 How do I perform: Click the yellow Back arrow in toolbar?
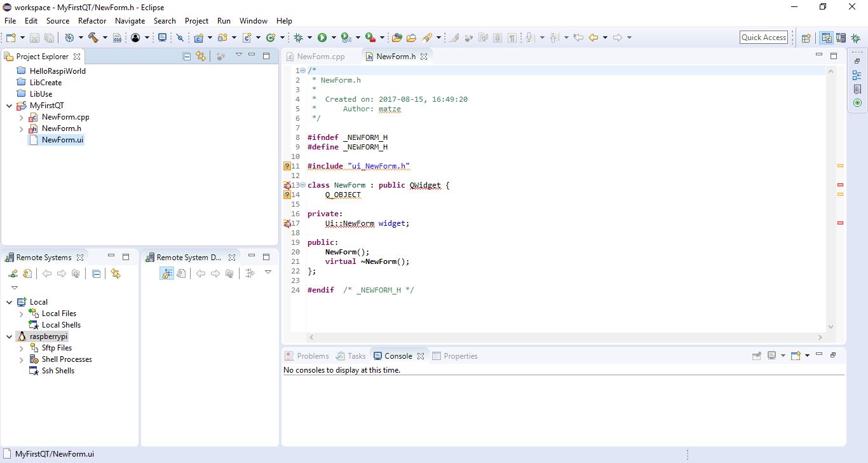coord(593,38)
